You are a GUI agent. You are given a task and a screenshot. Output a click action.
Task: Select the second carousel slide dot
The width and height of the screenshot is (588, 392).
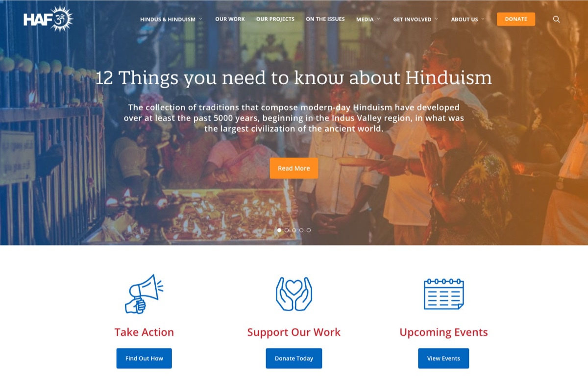coord(287,230)
